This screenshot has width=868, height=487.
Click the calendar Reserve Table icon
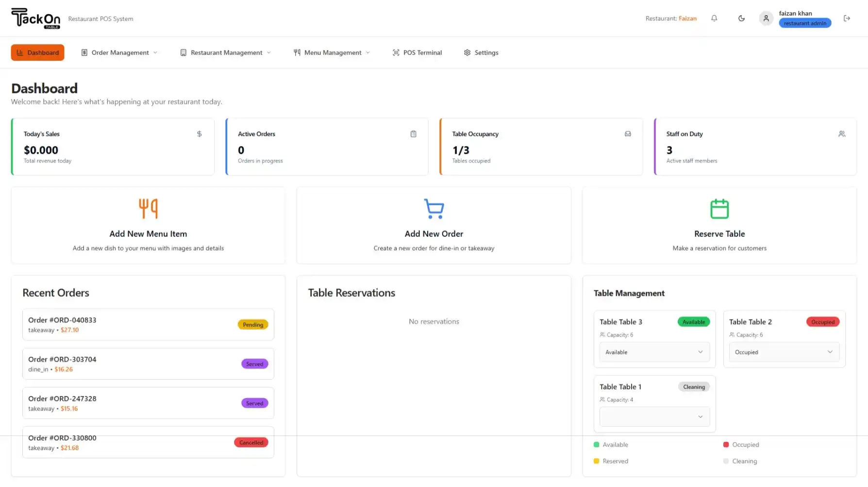coord(719,209)
